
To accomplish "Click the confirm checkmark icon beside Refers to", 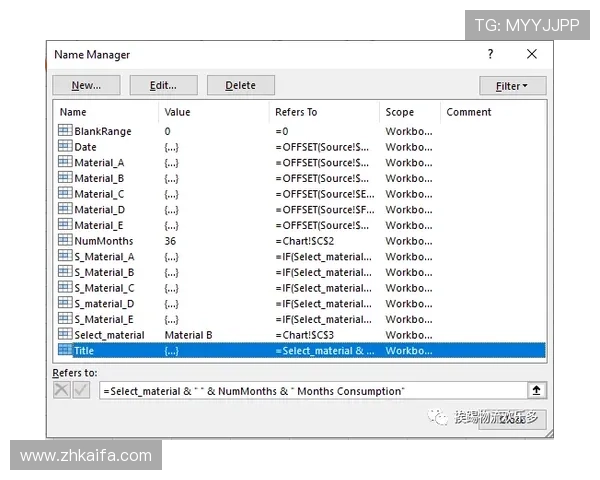I will [81, 391].
